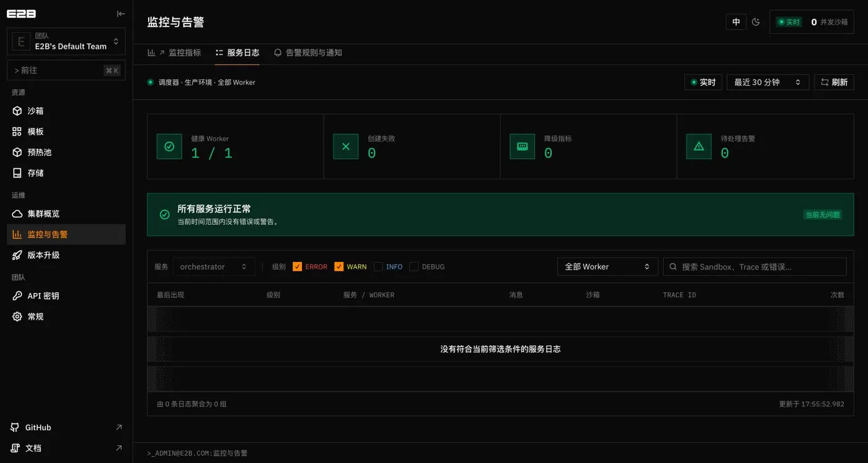This screenshot has height=463, width=868.
Task: Click the gear icon beside 常规
Action: 17,317
